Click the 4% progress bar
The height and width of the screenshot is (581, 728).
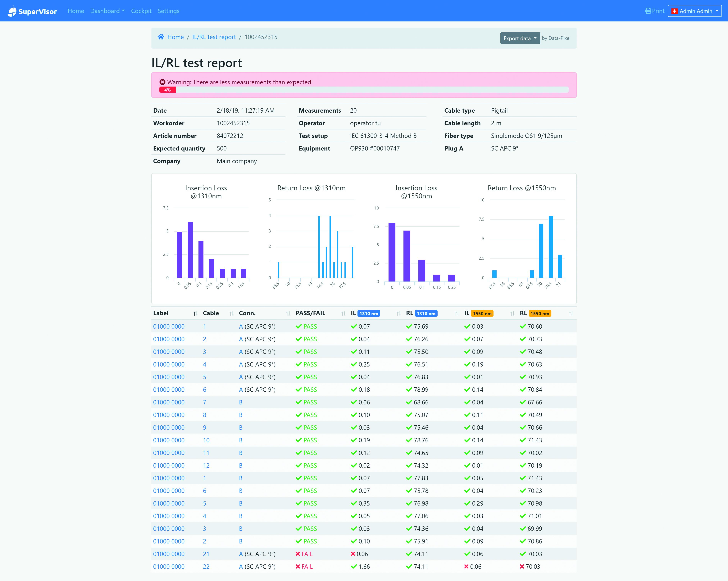pos(364,90)
